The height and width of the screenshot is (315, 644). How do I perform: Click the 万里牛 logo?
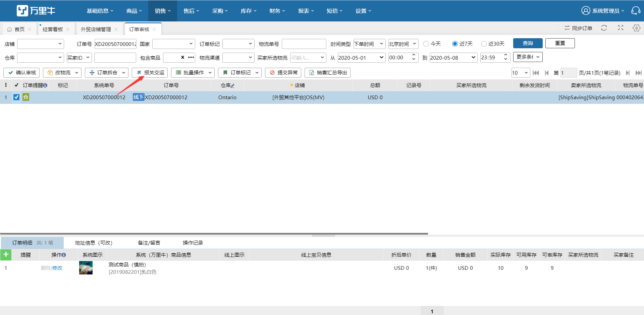[36, 11]
